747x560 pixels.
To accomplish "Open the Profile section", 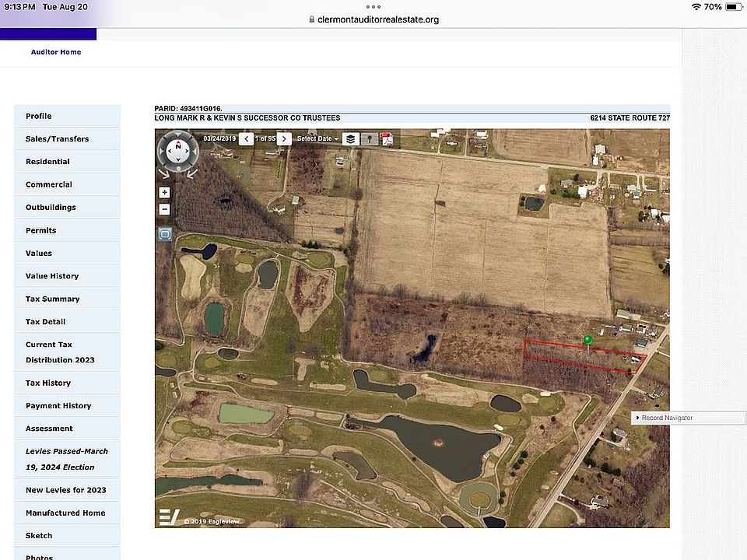I will click(67, 116).
